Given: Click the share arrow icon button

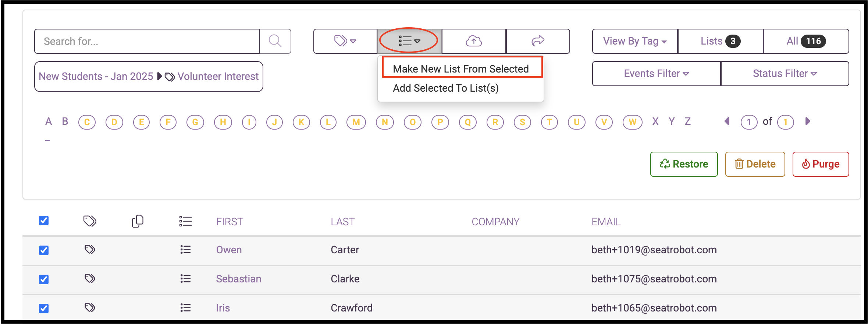Looking at the screenshot, I should (x=538, y=41).
